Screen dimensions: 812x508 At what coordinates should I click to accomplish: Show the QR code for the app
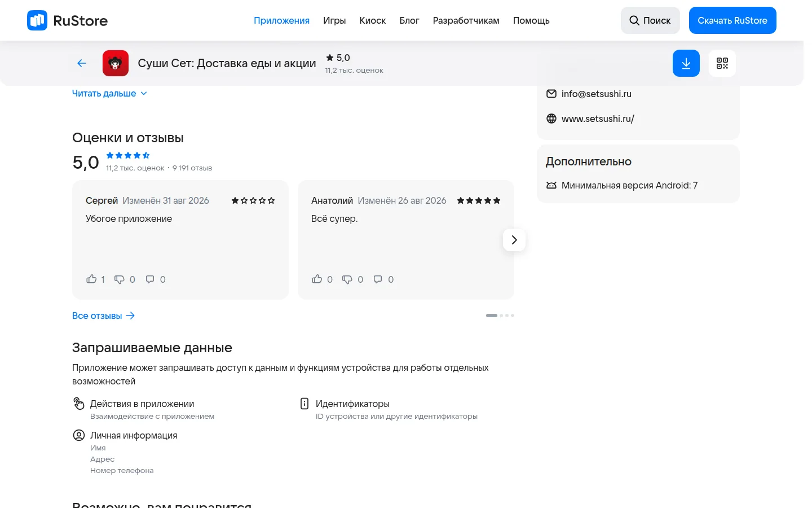coord(722,63)
